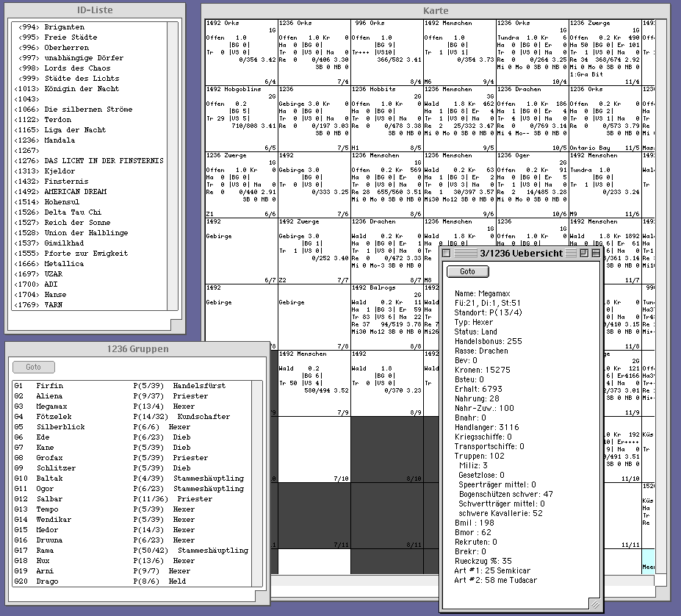Select <994> Briganten in ID-Liste
This screenshot has height=616, width=681.
[89, 27]
